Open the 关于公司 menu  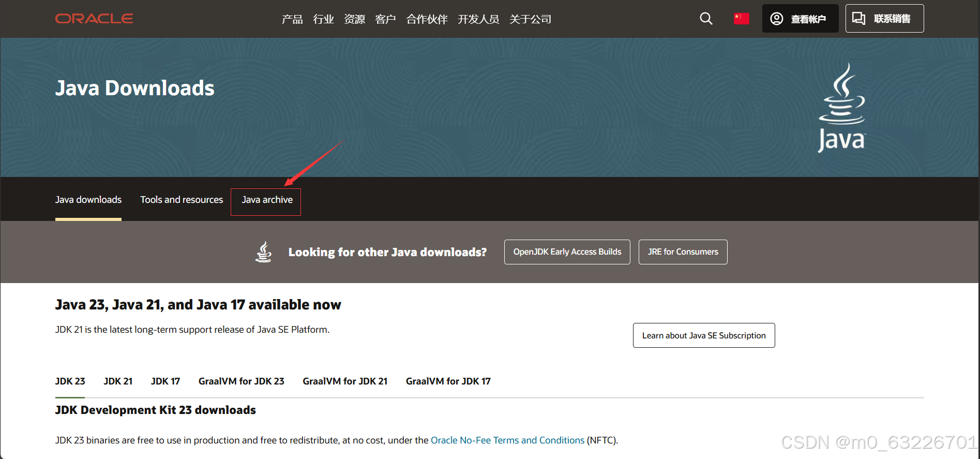(x=530, y=19)
